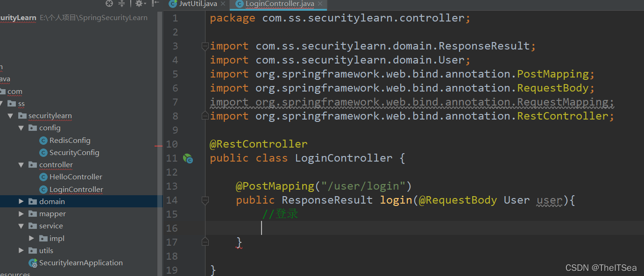Click the "/user/login" string literal

pyautogui.click(x=364, y=186)
